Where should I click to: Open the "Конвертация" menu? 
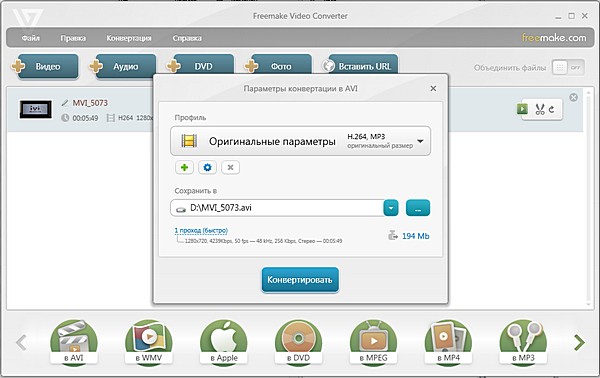129,38
